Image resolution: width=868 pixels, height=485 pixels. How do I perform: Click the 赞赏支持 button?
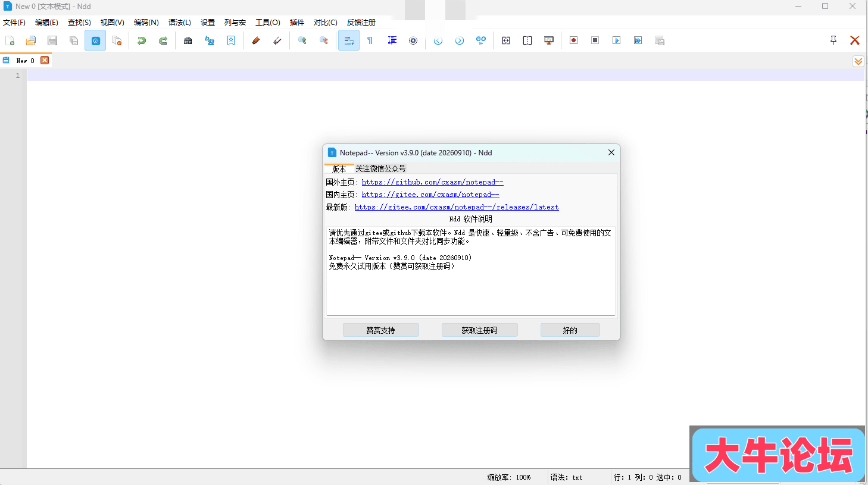(381, 330)
